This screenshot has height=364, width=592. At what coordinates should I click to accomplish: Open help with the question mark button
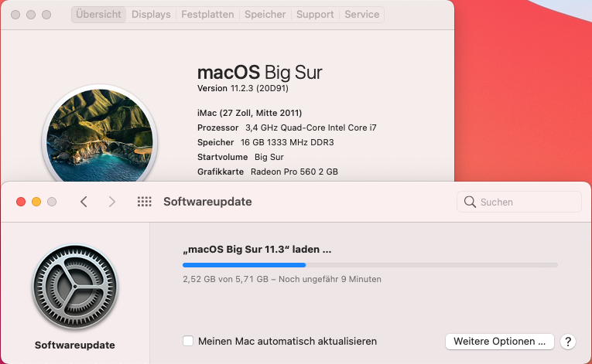click(x=568, y=342)
